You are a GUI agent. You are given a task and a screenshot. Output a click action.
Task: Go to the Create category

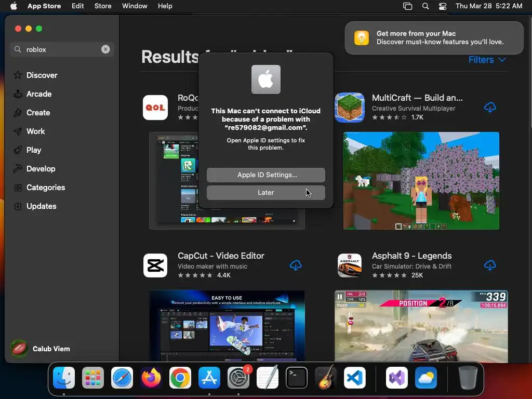pos(32,113)
